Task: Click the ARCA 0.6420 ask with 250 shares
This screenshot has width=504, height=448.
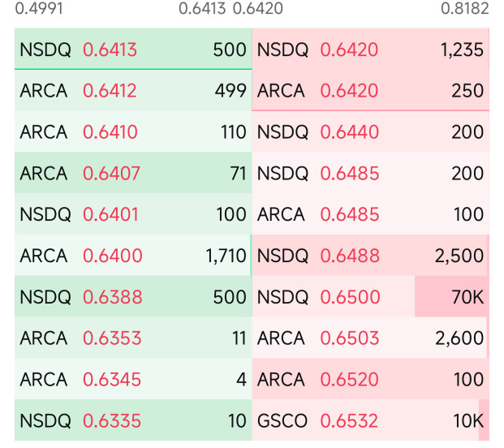Action: click(371, 90)
